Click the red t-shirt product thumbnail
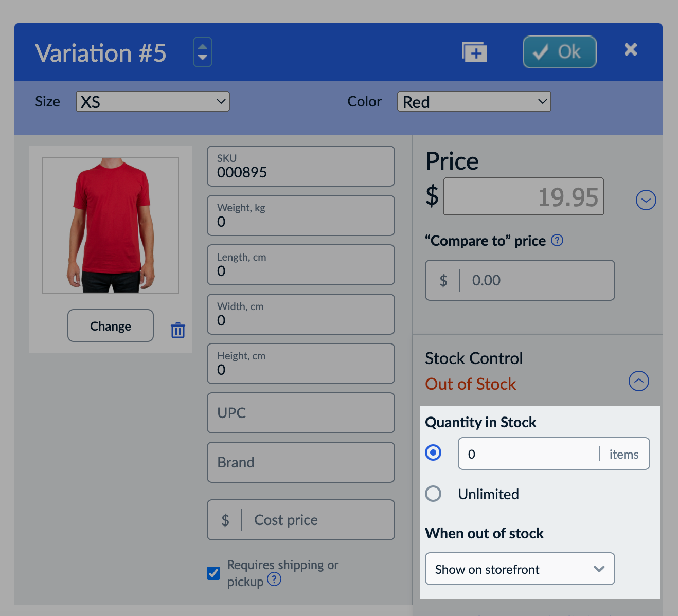Image resolution: width=678 pixels, height=616 pixels. (111, 225)
